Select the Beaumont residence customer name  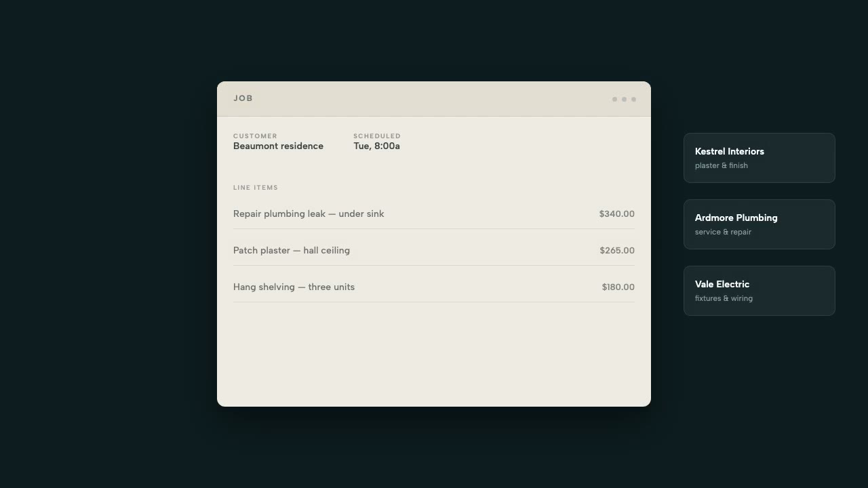(278, 146)
